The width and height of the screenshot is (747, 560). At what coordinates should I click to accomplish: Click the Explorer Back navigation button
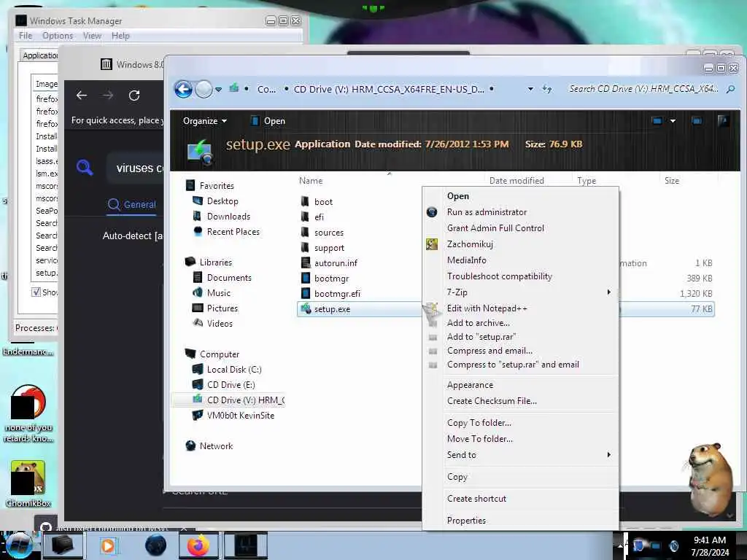tap(183, 89)
